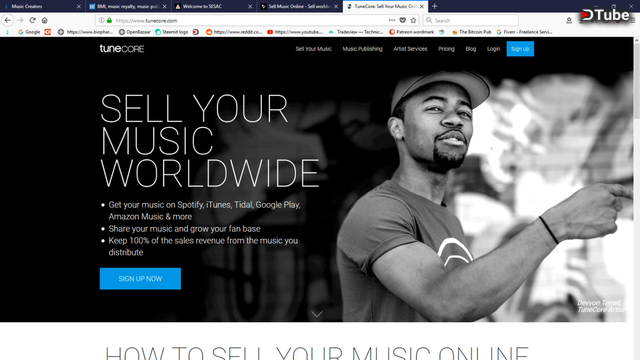Viewport: 640px width, 360px height.
Task: Open the youtube bookmark
Action: click(295, 32)
